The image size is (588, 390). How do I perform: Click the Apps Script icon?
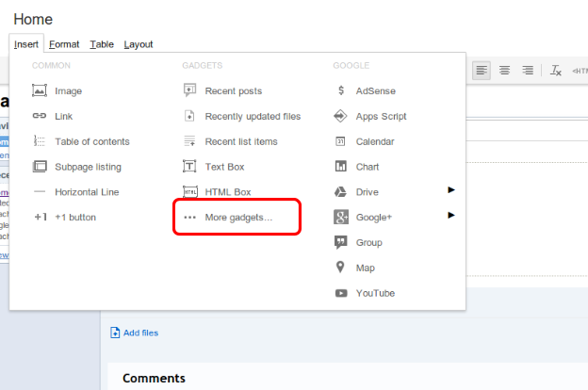click(340, 117)
